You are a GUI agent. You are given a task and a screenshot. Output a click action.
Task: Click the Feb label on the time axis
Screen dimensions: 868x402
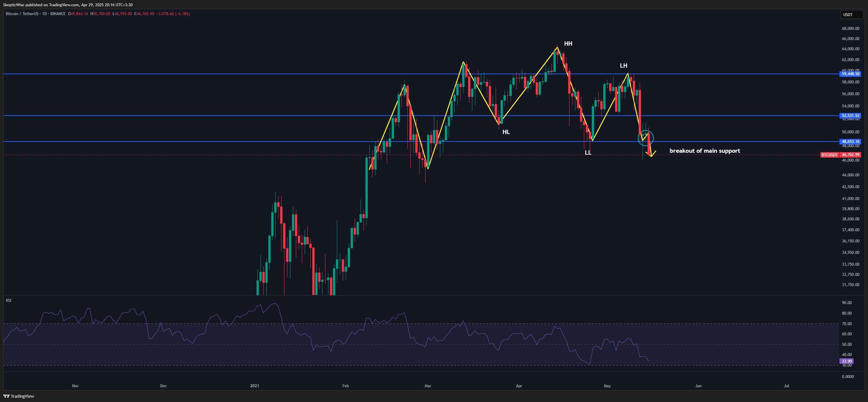(x=345, y=386)
